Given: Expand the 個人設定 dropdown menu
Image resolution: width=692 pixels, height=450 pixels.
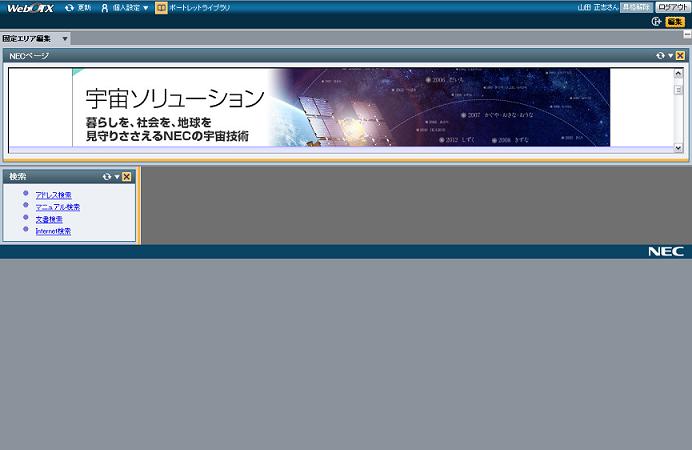Looking at the screenshot, I should coord(146,8).
